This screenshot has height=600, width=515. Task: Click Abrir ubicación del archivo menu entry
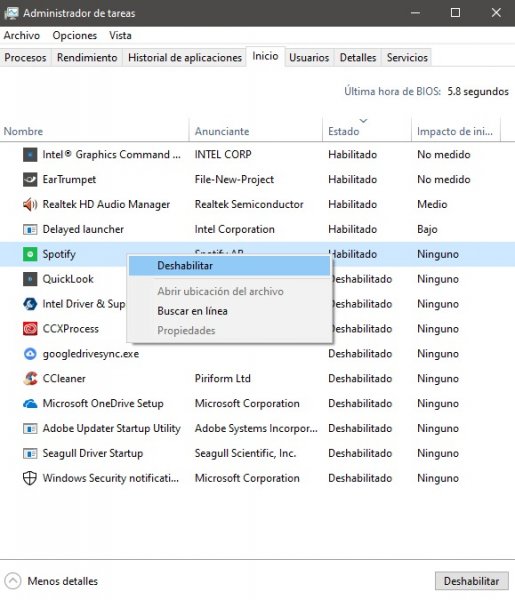point(229,291)
